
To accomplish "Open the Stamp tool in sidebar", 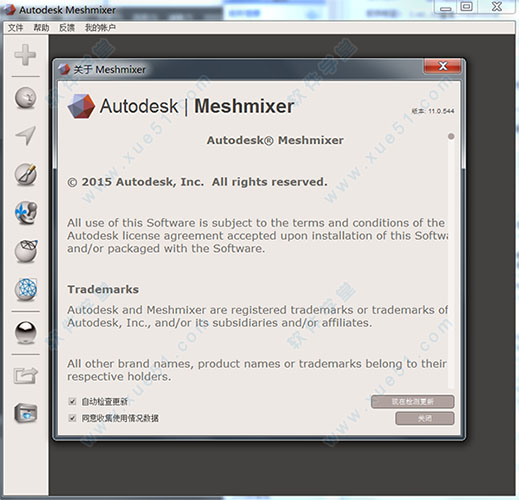I will [26, 213].
